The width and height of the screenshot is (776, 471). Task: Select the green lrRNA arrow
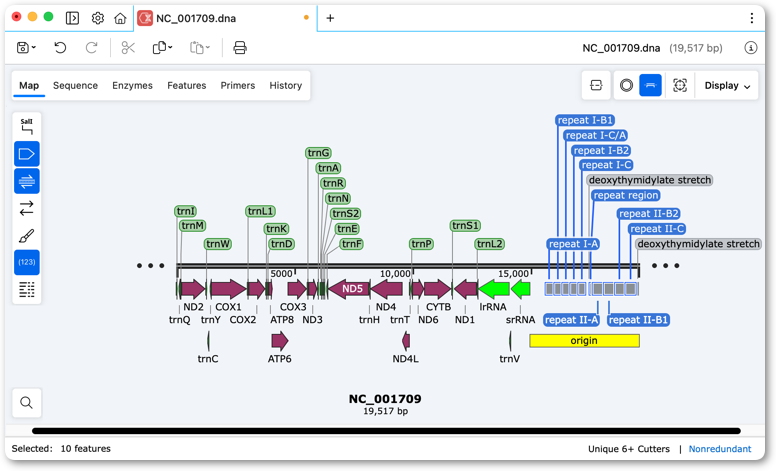pyautogui.click(x=493, y=288)
